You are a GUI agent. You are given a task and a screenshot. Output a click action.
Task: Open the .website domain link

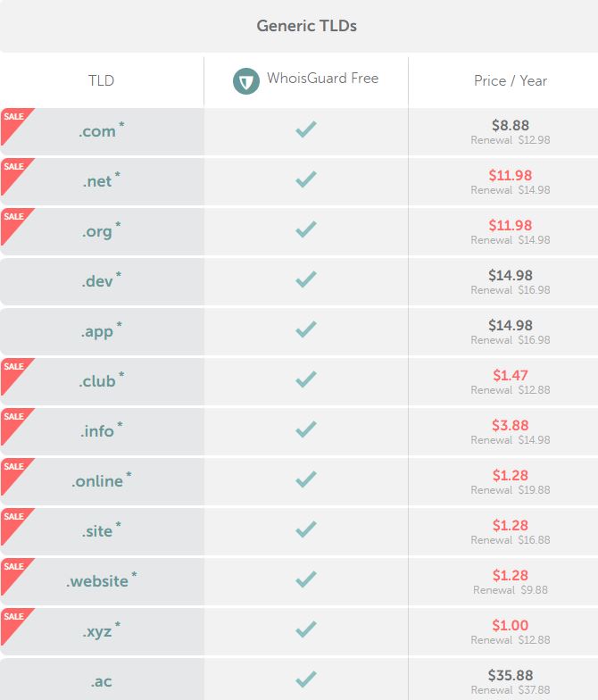click(96, 581)
